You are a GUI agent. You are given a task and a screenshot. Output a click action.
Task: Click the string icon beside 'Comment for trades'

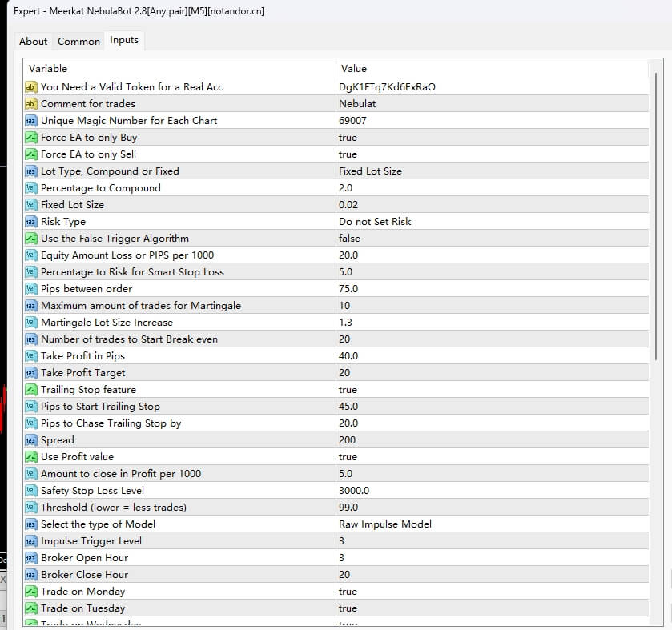31,103
